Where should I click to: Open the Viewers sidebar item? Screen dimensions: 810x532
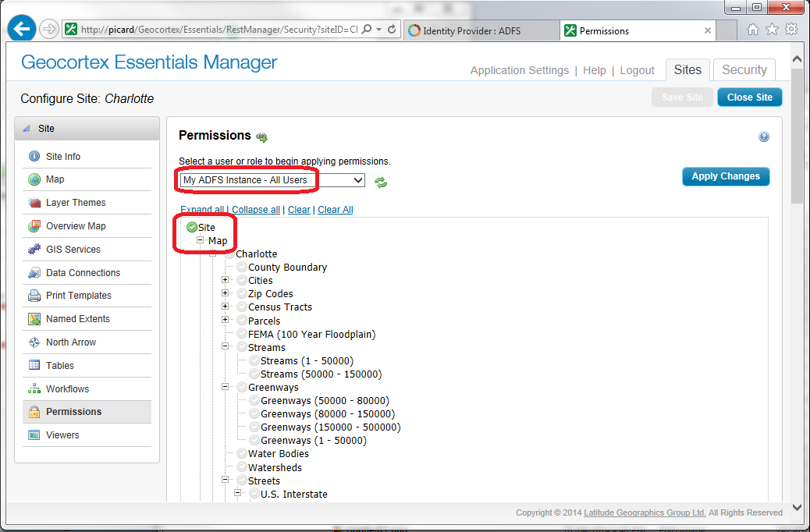click(x=87, y=435)
